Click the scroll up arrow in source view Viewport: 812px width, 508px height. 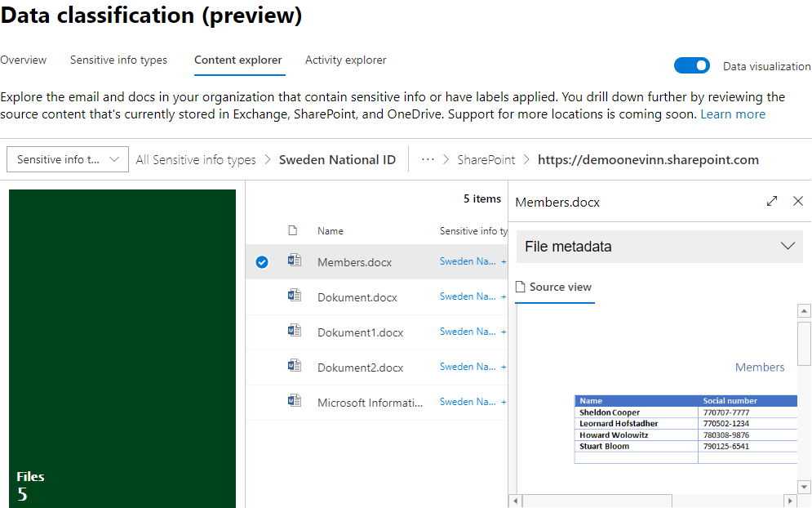[804, 311]
